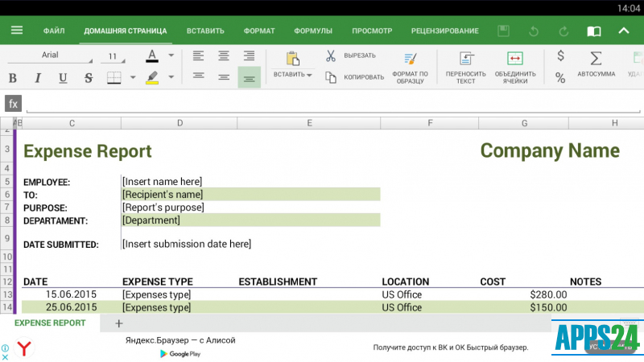
Task: Click the КОПИРОВАТЬ copy icon
Action: (x=331, y=77)
